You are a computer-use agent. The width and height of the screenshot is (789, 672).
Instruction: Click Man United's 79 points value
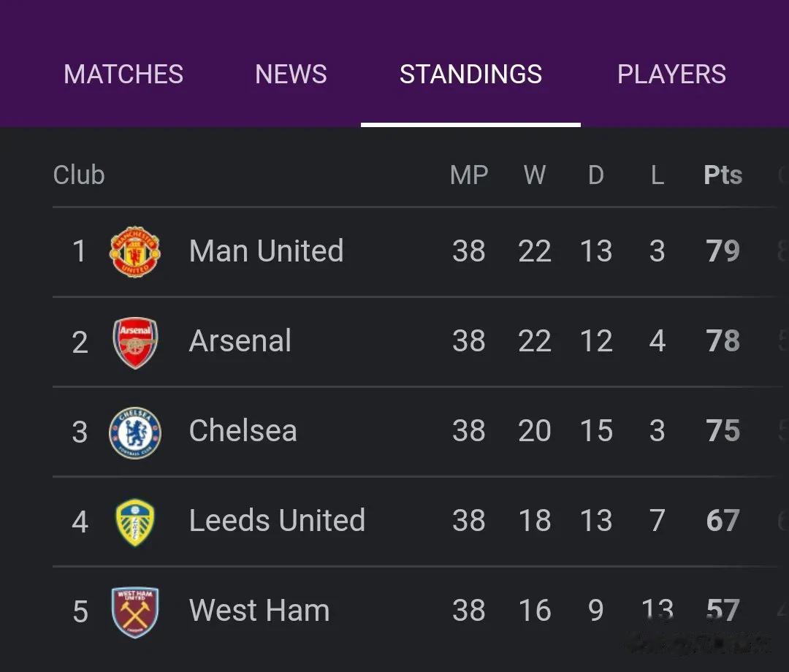(x=723, y=251)
